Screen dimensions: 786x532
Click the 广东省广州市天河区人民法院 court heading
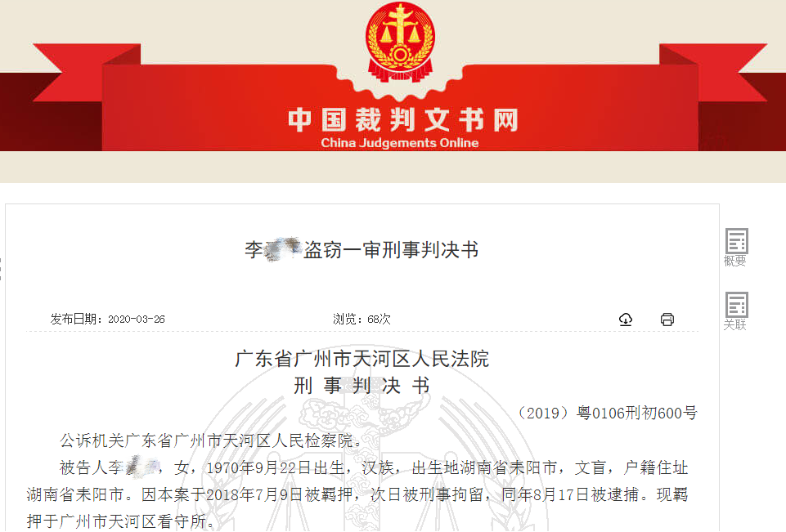[362, 359]
